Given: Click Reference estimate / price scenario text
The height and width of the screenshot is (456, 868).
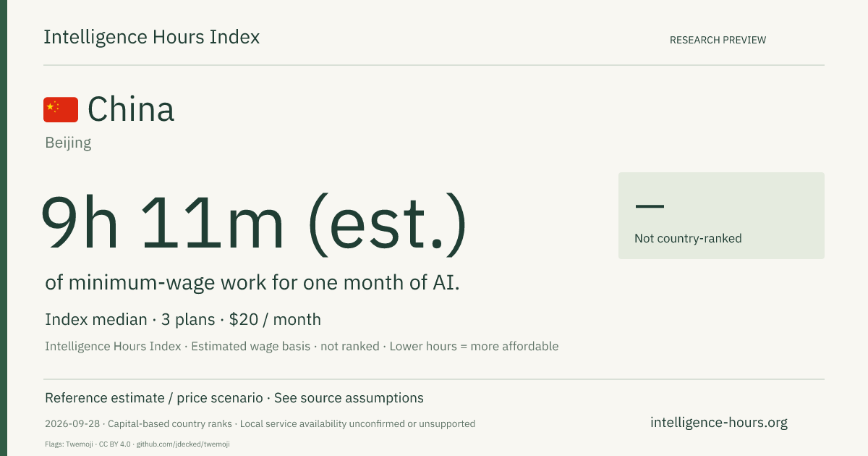Looking at the screenshot, I should 154,398.
